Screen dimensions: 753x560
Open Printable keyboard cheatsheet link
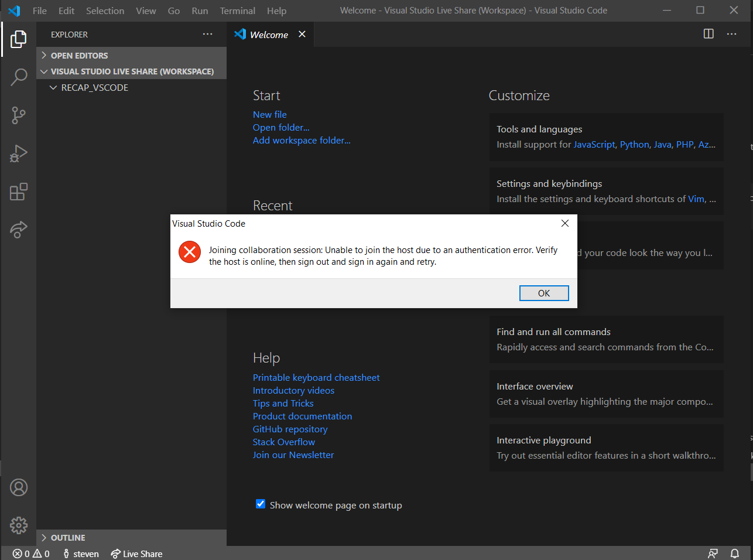coord(316,377)
